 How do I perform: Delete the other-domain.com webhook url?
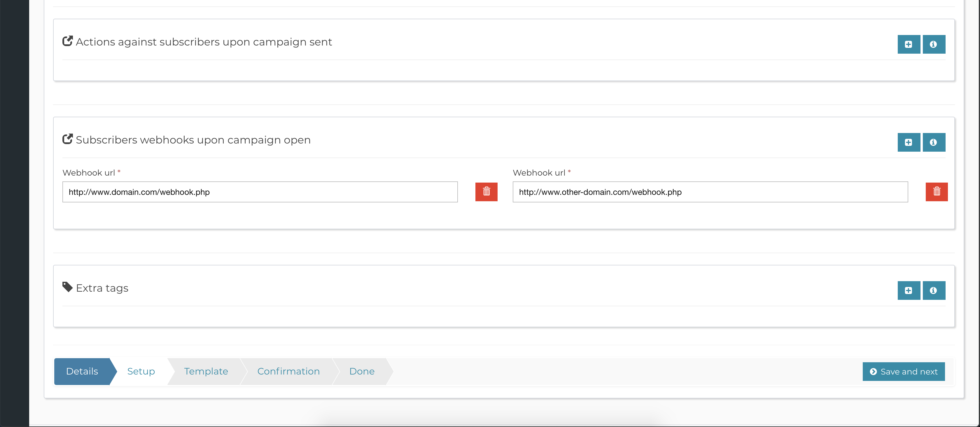pos(936,192)
